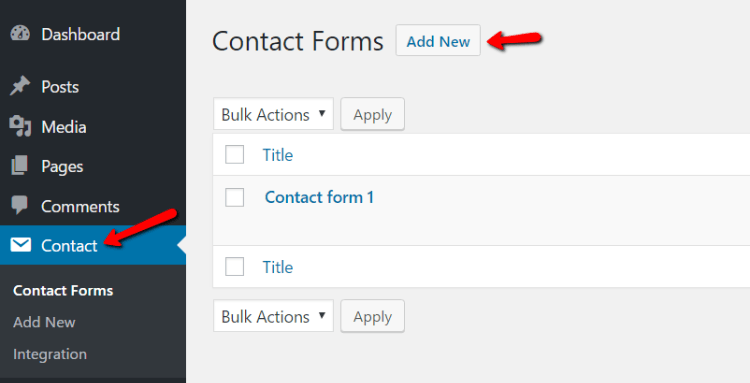750x383 pixels.
Task: Go to the Integration submenu item
Action: point(50,354)
